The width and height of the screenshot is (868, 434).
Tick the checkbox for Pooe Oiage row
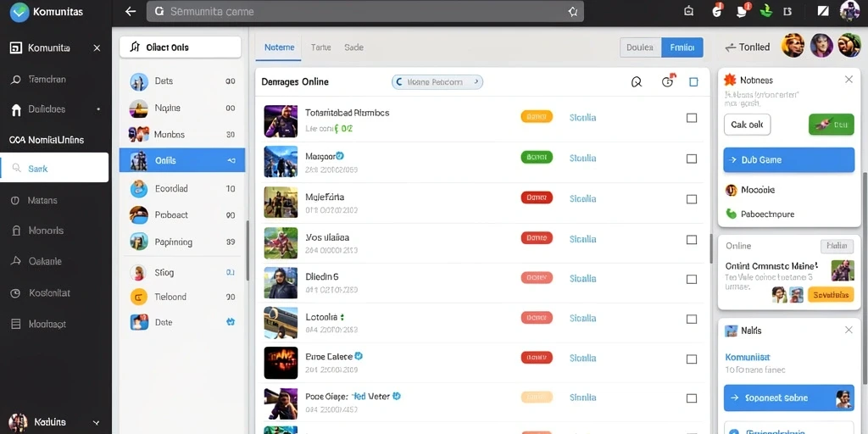click(x=692, y=398)
